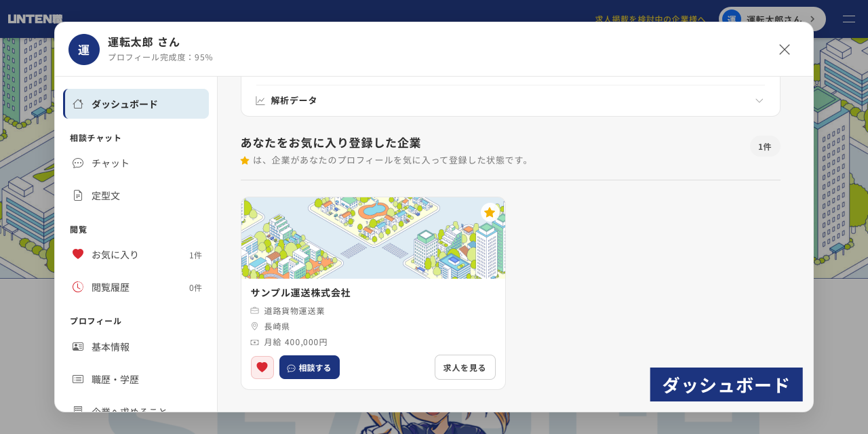This screenshot has width=868, height=434.
Task: Click the document icon beside 定型文
Action: click(x=78, y=195)
